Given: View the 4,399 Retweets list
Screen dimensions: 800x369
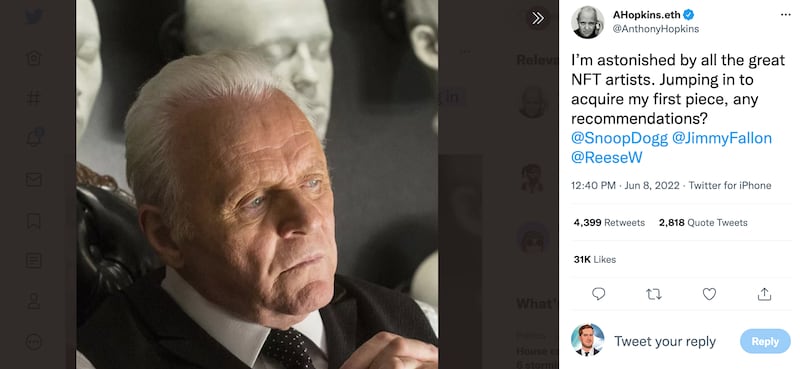Looking at the screenshot, I should point(609,223).
